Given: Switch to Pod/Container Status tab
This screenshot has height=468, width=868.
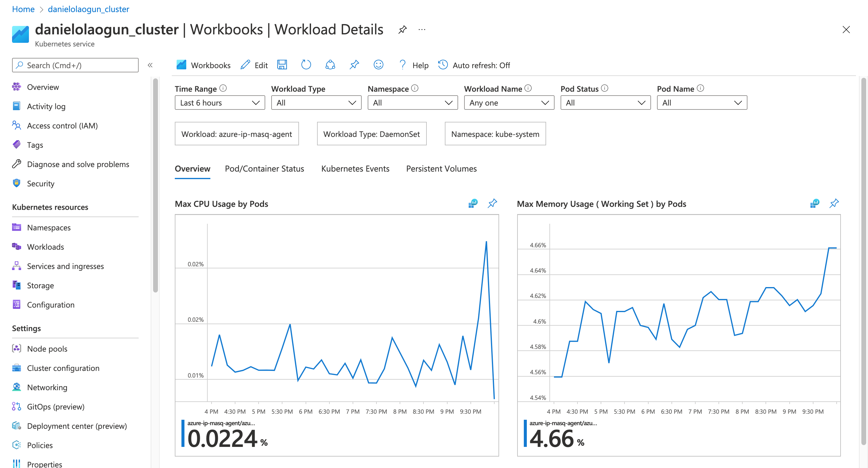Looking at the screenshot, I should point(265,169).
